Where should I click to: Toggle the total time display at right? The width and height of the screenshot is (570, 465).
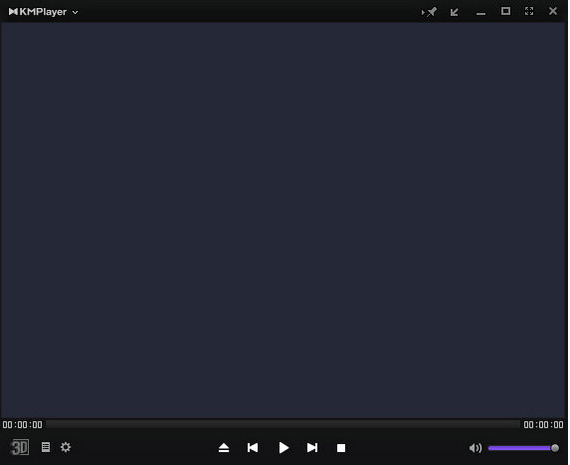click(543, 425)
